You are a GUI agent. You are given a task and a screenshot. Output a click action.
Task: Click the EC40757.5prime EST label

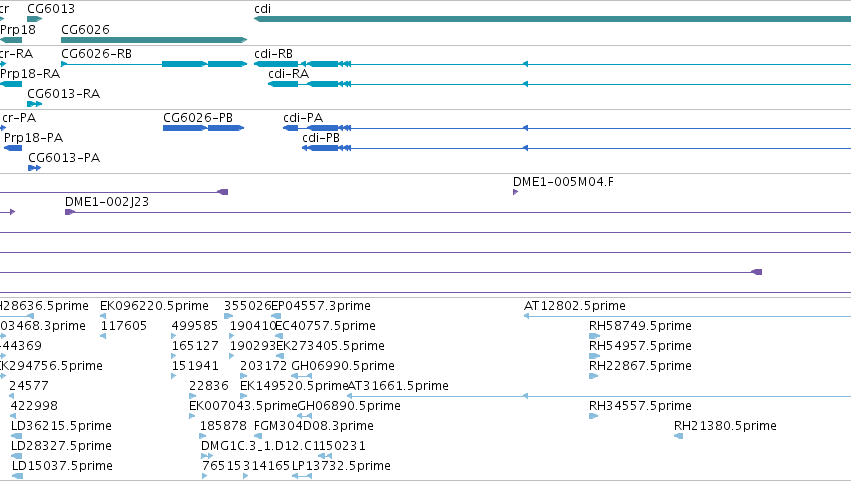(x=326, y=326)
